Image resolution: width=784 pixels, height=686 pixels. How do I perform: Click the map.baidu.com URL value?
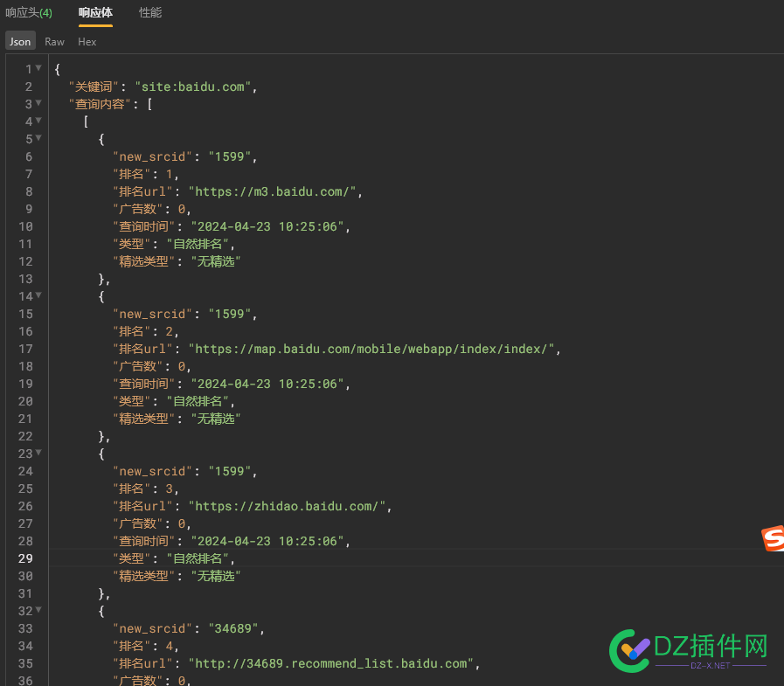click(x=371, y=349)
